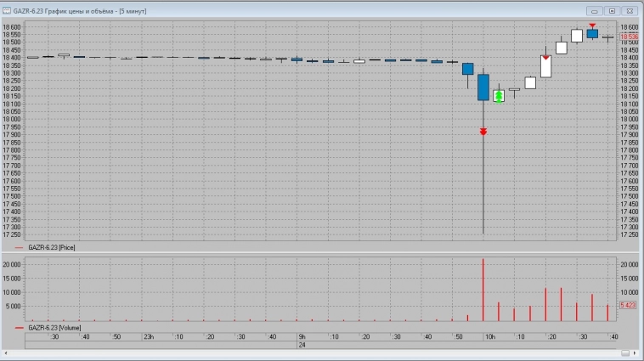Viewport: 644px width, 361px height.
Task: Select the GAZR-6.23 [Volume] legend label
Action: click(x=54, y=328)
